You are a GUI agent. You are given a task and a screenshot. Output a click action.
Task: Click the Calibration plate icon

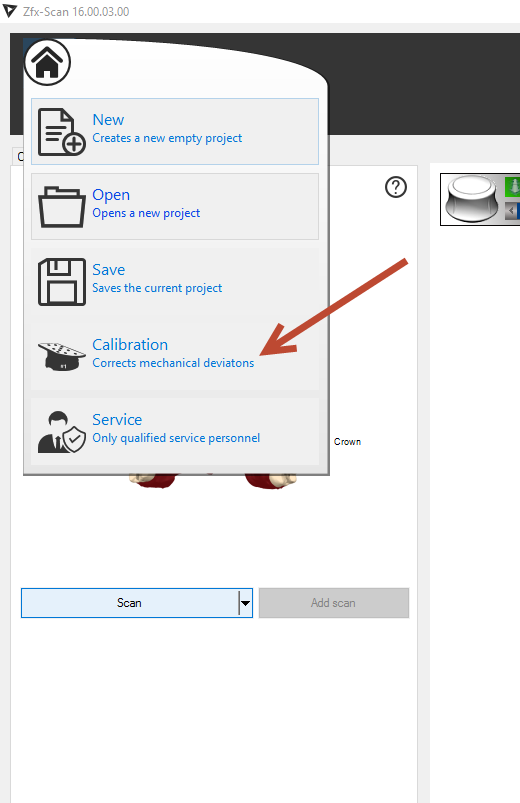[x=61, y=356]
